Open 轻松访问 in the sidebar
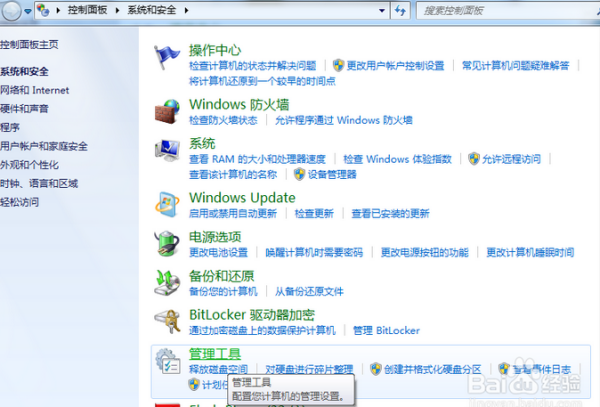The image size is (600, 407). (x=19, y=202)
